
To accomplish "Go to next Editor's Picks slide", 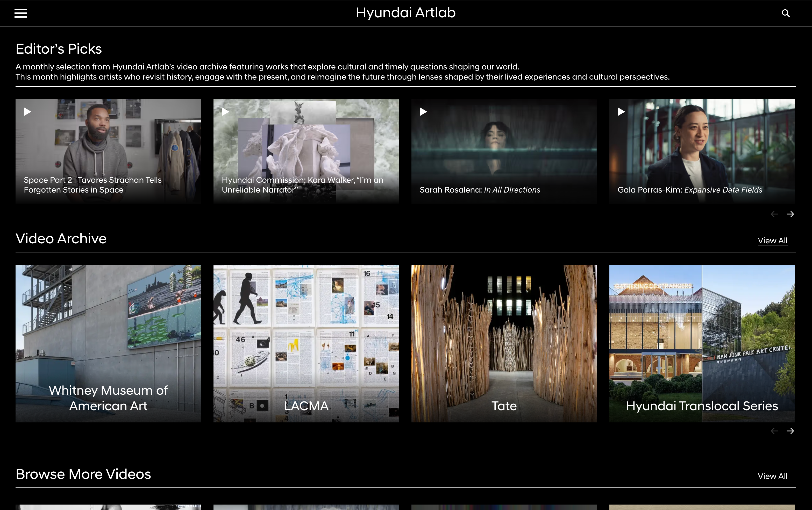I will [x=790, y=214].
